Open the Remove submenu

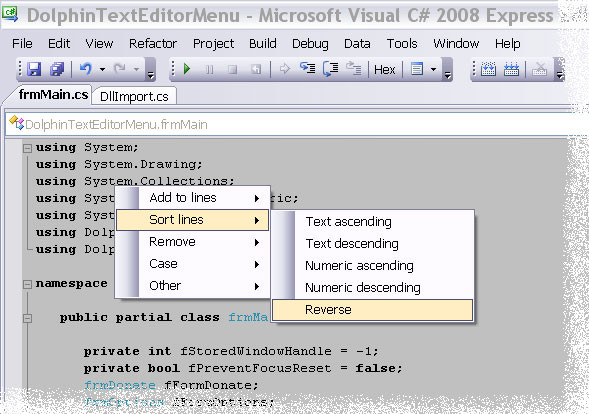point(193,242)
